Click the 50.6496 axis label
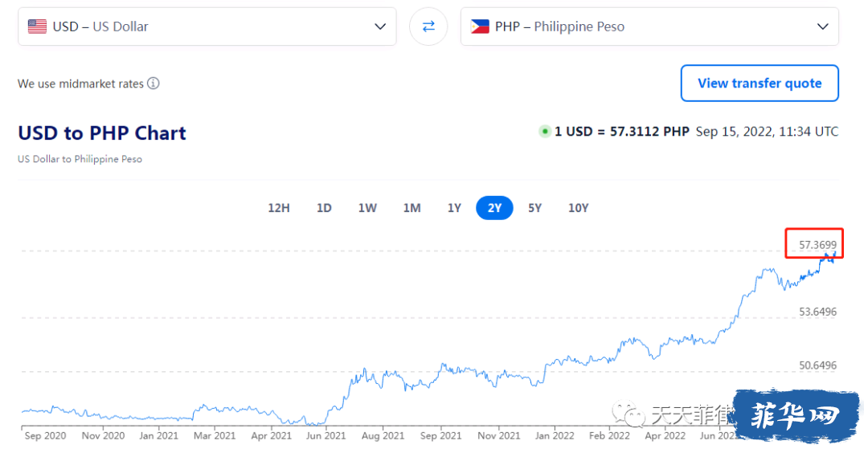This screenshot has height=453, width=868. pyautogui.click(x=817, y=365)
